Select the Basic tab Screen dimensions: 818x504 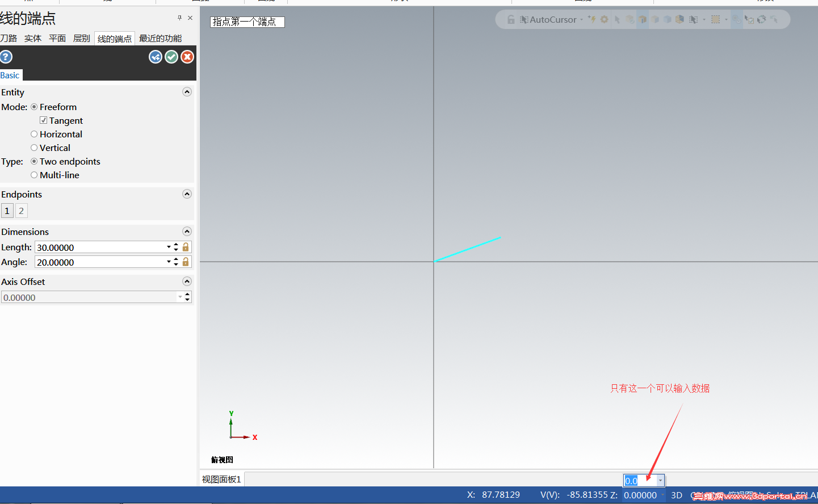10,75
